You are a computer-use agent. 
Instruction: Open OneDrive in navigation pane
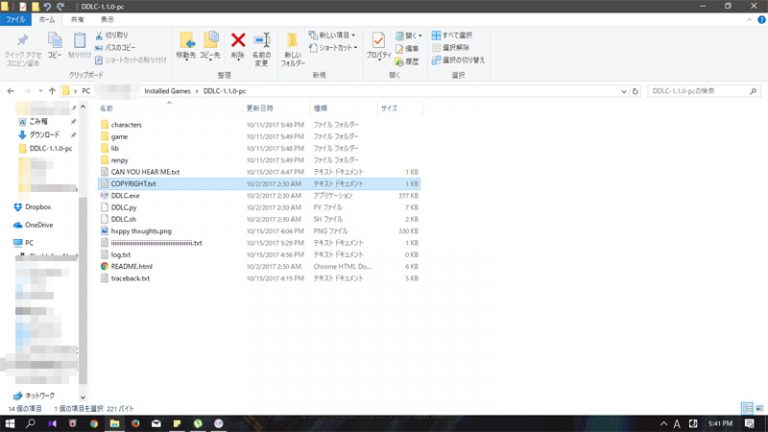[x=33, y=225]
